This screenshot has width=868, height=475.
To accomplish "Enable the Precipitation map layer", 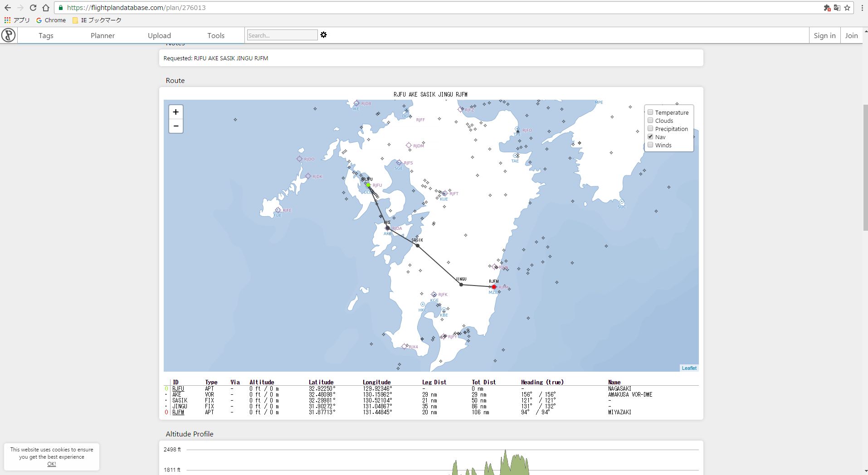I will [x=650, y=129].
